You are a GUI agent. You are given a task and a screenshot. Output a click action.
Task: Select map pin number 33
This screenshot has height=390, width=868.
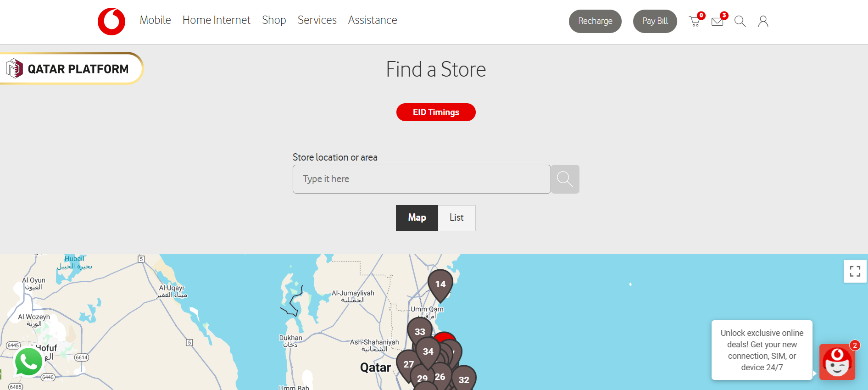pos(420,331)
